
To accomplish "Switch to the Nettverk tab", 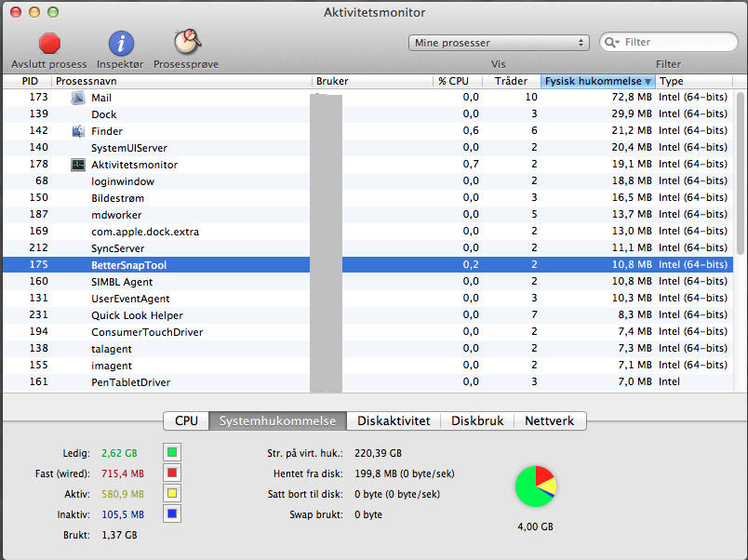I will 550,420.
